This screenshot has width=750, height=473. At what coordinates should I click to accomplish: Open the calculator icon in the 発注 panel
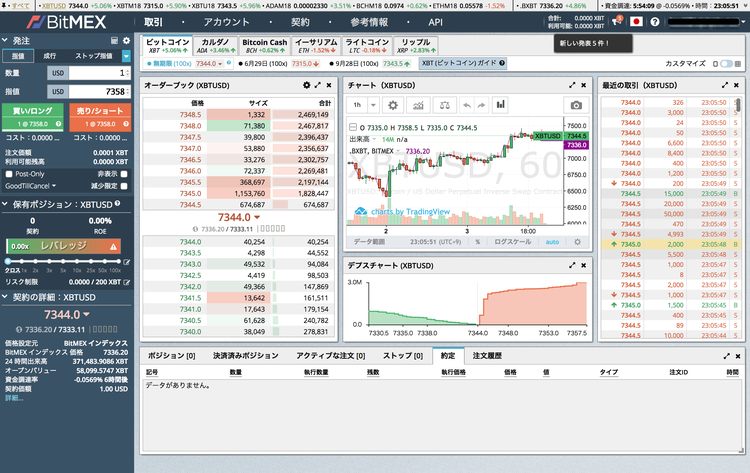[114, 41]
